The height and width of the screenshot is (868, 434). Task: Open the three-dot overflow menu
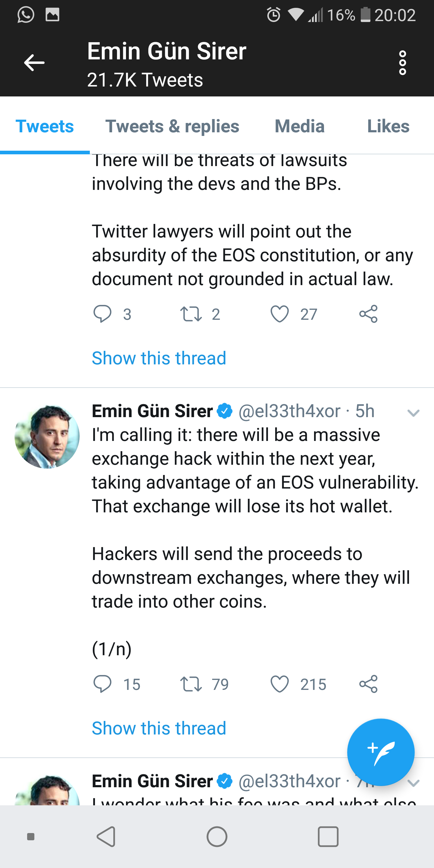[402, 63]
